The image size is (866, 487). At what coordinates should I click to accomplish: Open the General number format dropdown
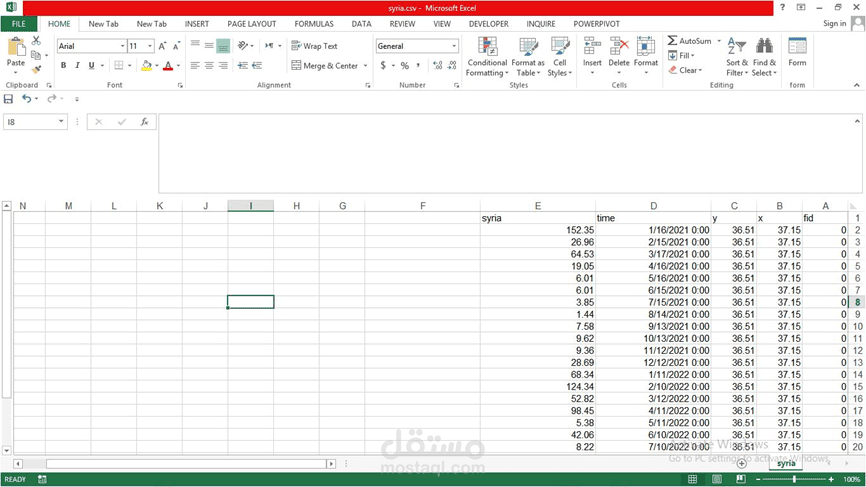coord(454,46)
